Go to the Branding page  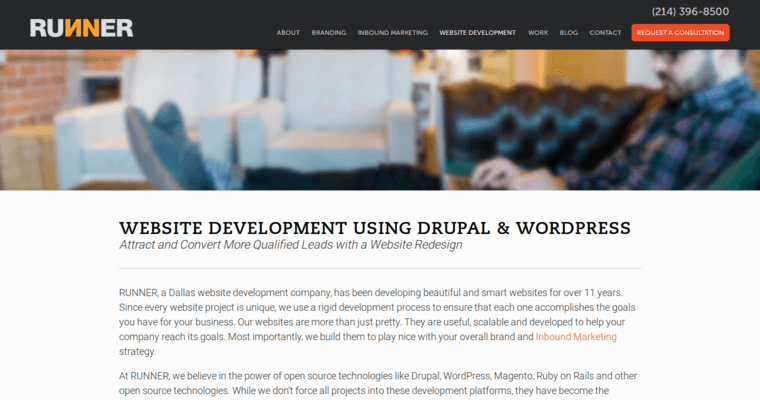[329, 33]
